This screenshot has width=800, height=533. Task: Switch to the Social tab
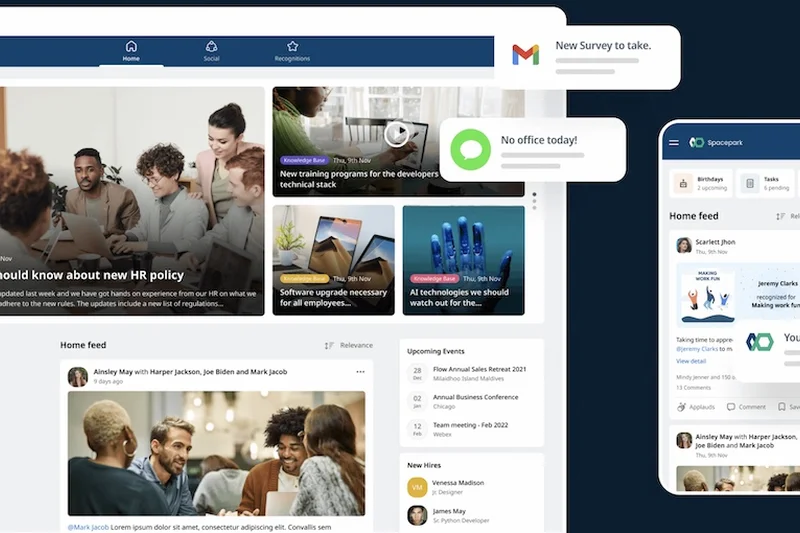211,51
